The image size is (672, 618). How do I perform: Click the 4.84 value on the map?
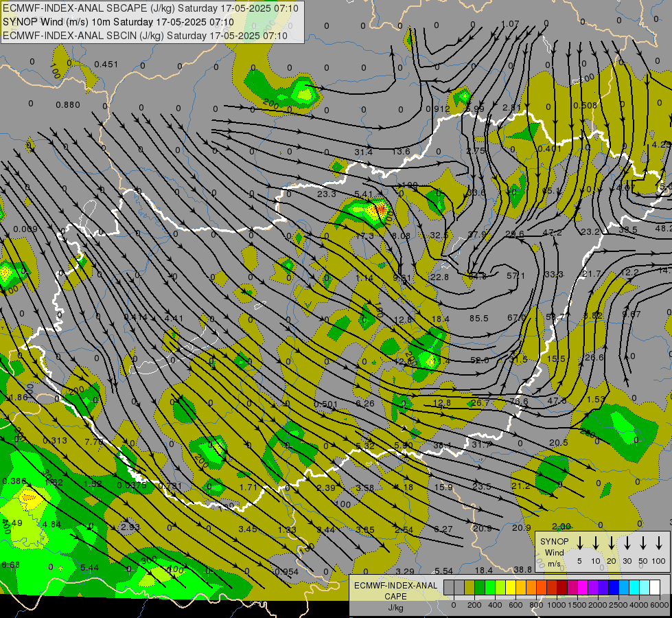pyautogui.click(x=51, y=524)
